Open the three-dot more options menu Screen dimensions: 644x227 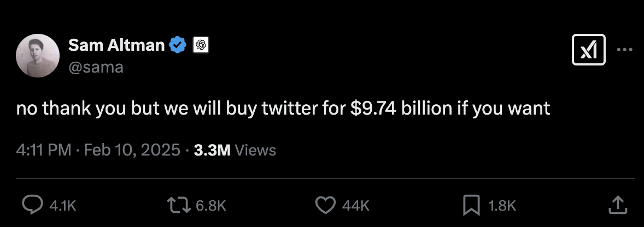click(x=624, y=50)
